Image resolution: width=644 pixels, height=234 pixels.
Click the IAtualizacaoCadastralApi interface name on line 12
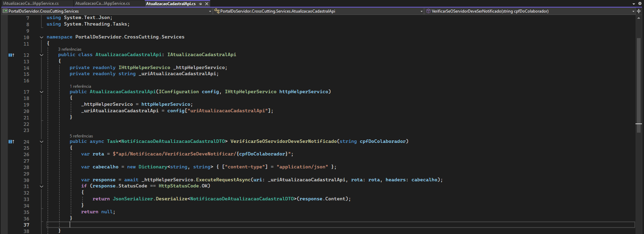pyautogui.click(x=202, y=55)
